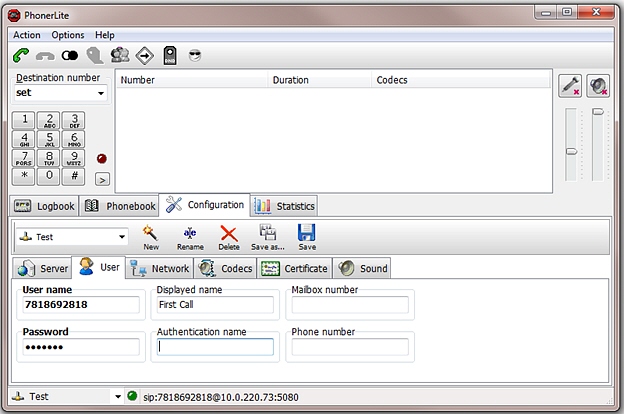Click the Mailbox number field
The width and height of the screenshot is (624, 414).
pyautogui.click(x=350, y=305)
